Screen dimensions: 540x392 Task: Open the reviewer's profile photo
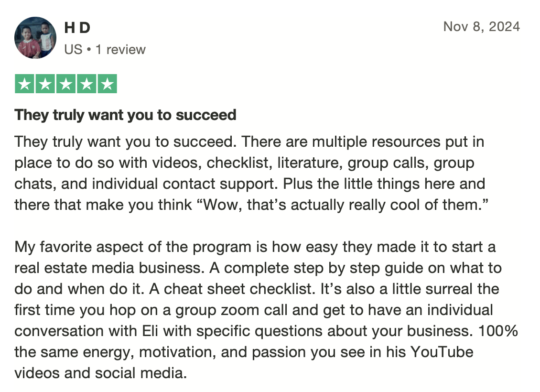click(35, 38)
